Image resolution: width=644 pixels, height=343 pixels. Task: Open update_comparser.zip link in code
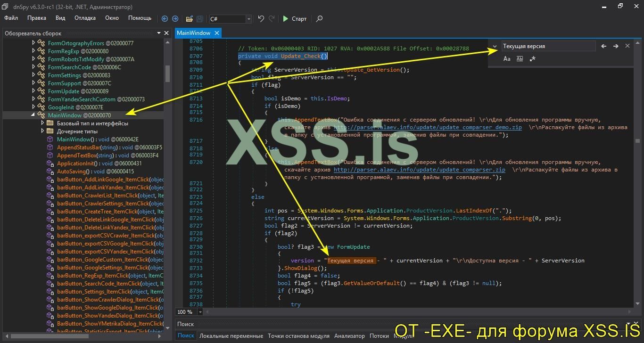point(419,170)
